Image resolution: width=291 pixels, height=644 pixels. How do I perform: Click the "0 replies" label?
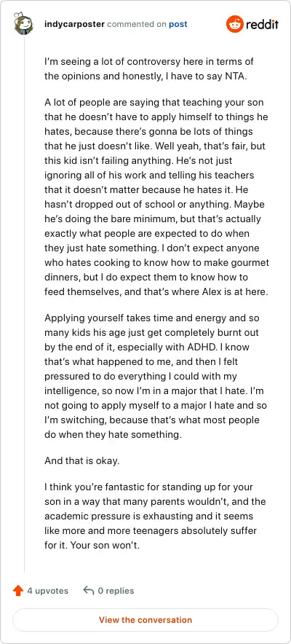tap(116, 591)
